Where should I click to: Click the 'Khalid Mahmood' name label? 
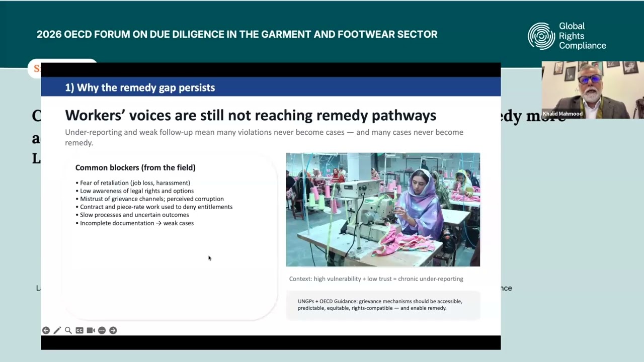562,114
